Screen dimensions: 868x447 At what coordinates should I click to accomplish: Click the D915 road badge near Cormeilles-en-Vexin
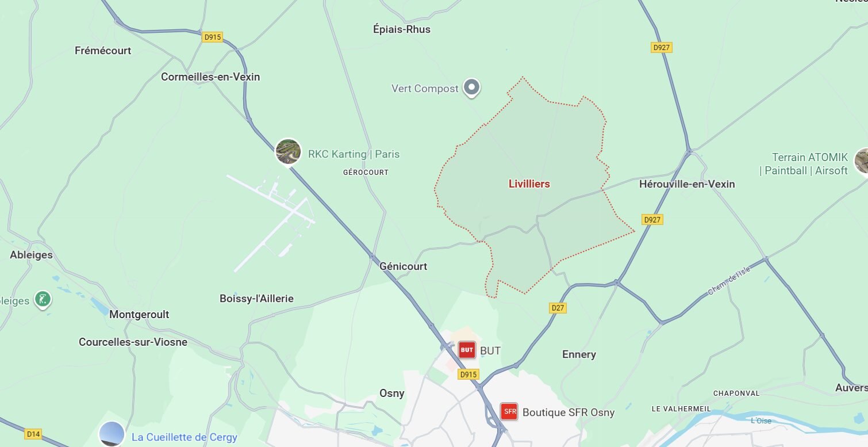[213, 37]
